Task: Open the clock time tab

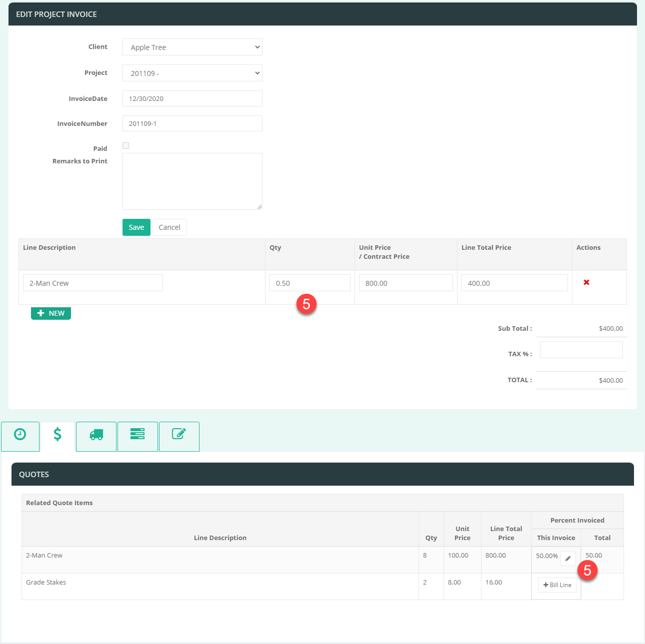Action: (20, 435)
